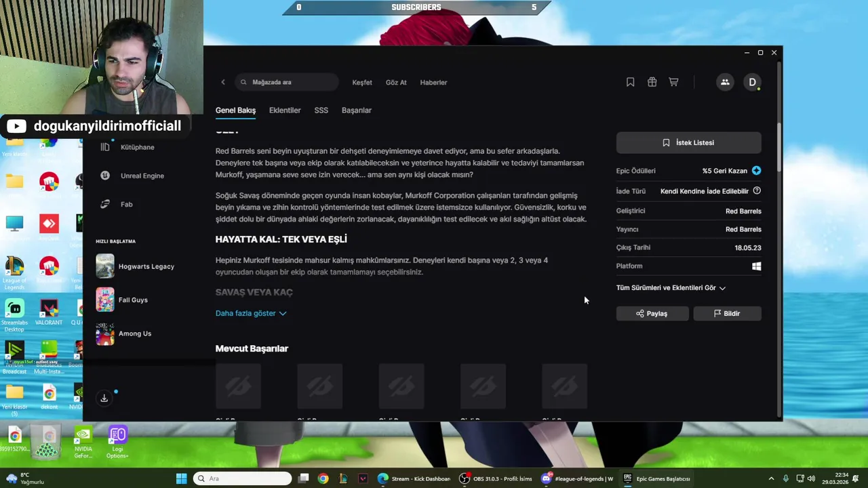This screenshot has height=488, width=868.
Task: Click HAYATTA KAL: TEK VEYA EŞLİ heading
Action: point(281,239)
